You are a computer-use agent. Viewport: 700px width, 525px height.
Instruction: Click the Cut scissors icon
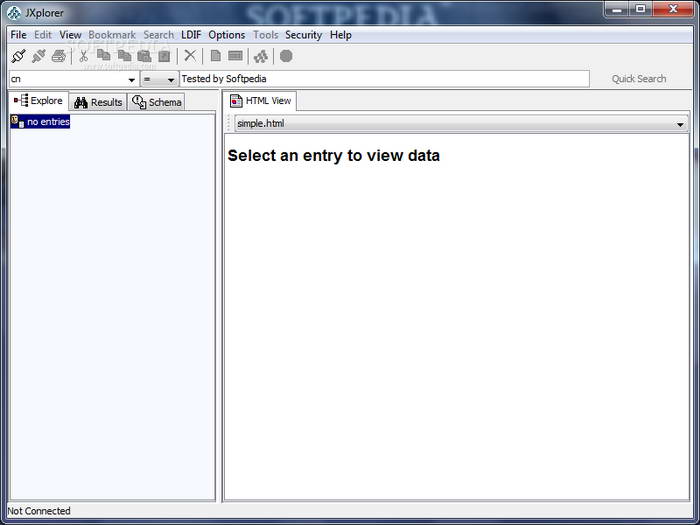83,56
